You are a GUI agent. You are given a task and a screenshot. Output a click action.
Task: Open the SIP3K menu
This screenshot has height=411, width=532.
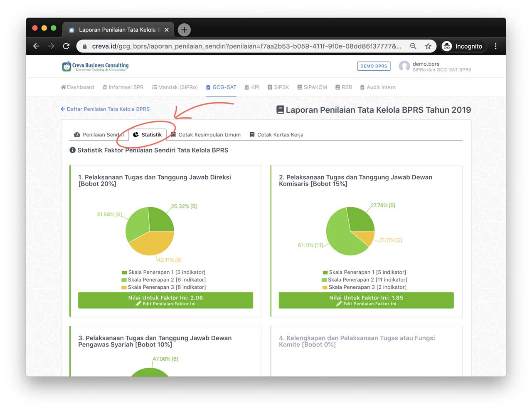(x=278, y=87)
